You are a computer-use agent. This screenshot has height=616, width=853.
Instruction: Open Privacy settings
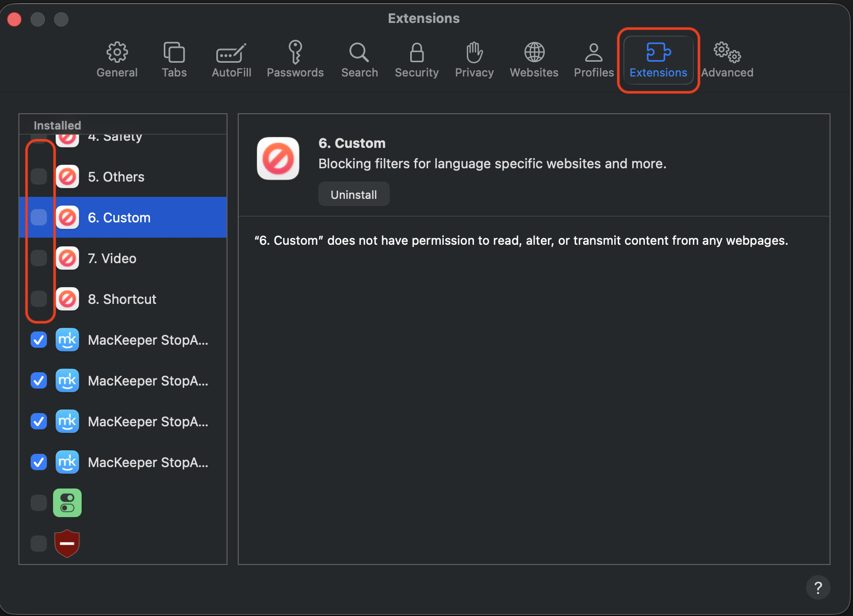click(x=474, y=60)
